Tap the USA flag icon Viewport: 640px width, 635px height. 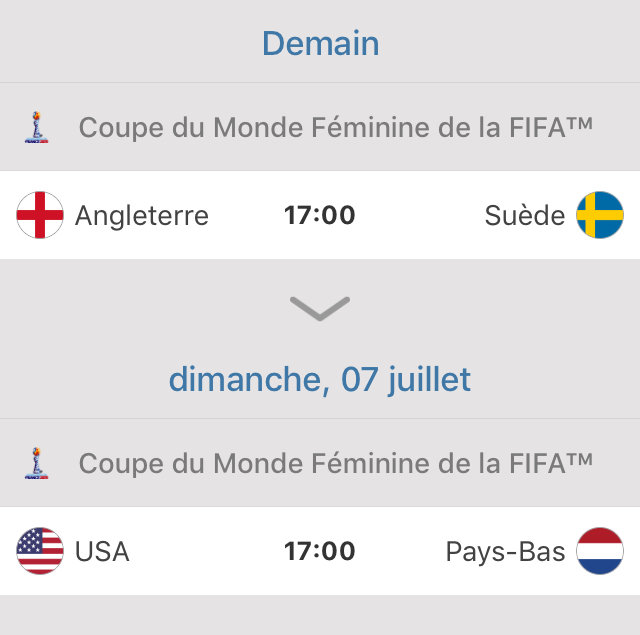(x=40, y=551)
